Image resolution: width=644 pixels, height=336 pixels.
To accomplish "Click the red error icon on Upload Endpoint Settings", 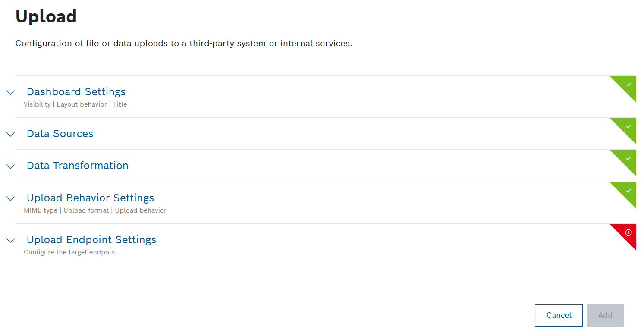I will pyautogui.click(x=628, y=232).
